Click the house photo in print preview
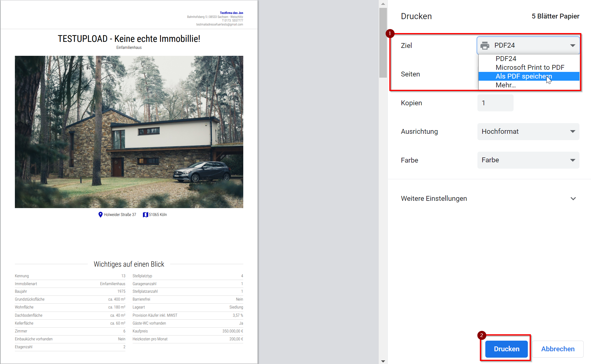The width and height of the screenshot is (591, 364). pos(129,132)
